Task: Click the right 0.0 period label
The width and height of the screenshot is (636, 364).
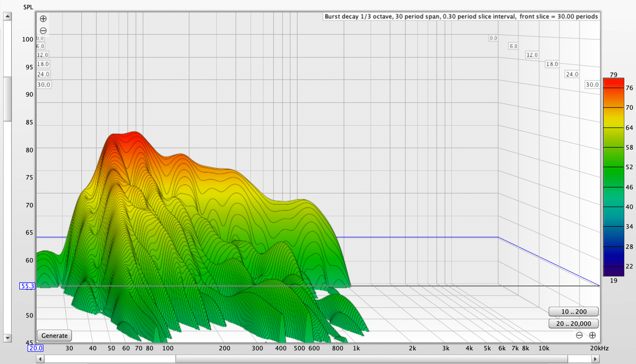Action: point(493,38)
